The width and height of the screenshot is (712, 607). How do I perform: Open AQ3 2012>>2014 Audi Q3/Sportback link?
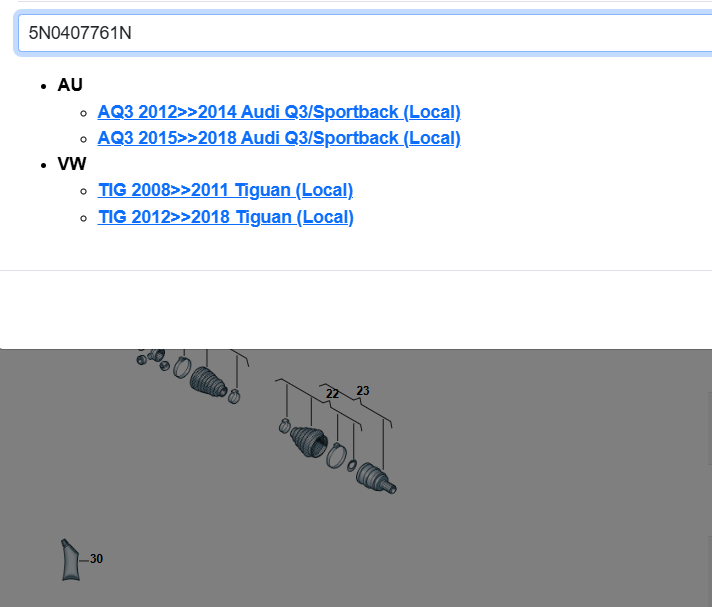coord(279,112)
